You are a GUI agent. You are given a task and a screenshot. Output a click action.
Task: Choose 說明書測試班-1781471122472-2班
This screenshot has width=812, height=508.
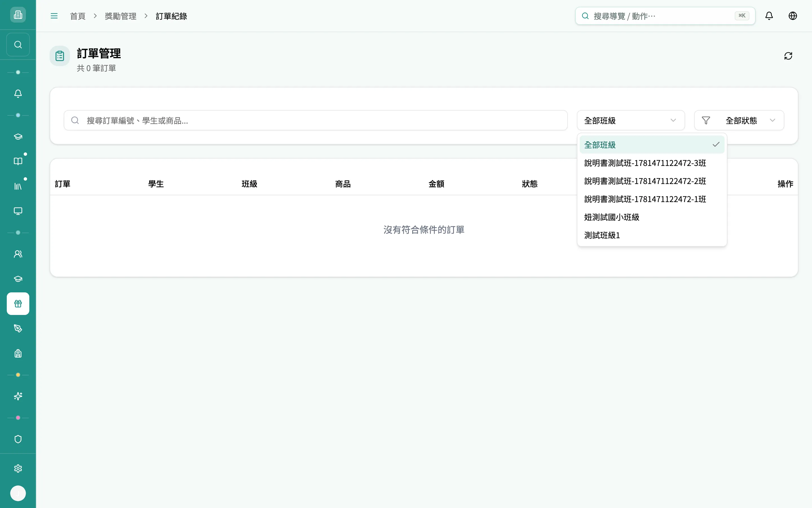pos(652,181)
